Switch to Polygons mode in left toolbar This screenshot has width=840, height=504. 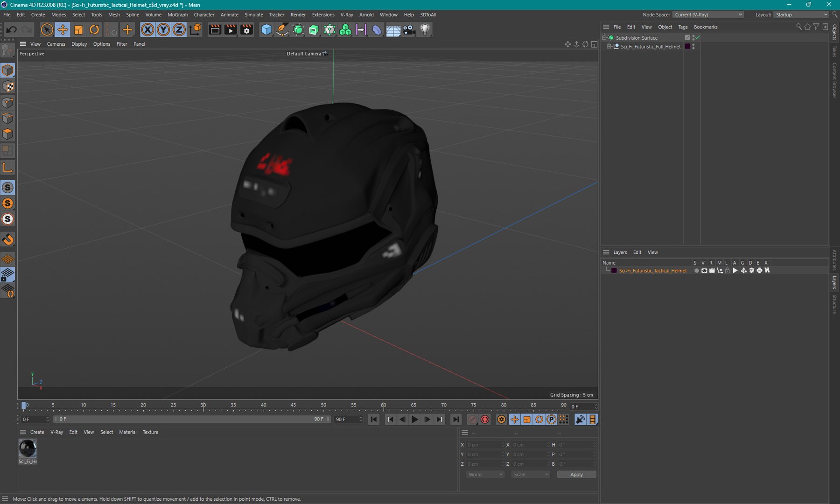click(x=8, y=134)
